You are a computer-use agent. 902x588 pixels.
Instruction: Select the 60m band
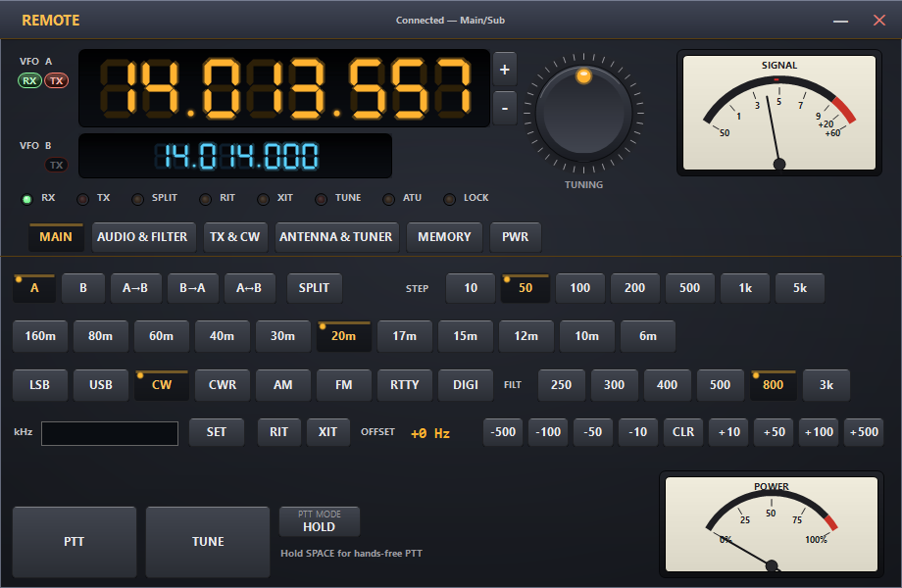[161, 336]
